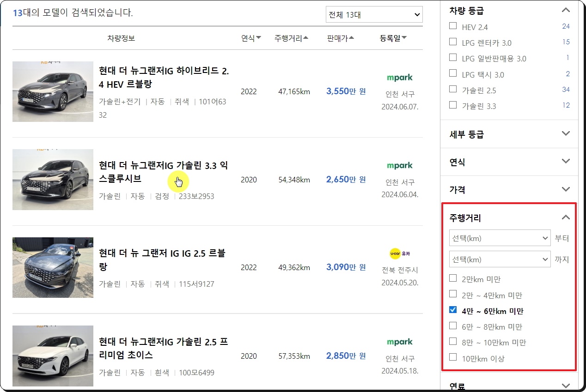Click the mpark logo on the 2024.06.07. listing
The width and height of the screenshot is (586, 392).
click(x=400, y=78)
